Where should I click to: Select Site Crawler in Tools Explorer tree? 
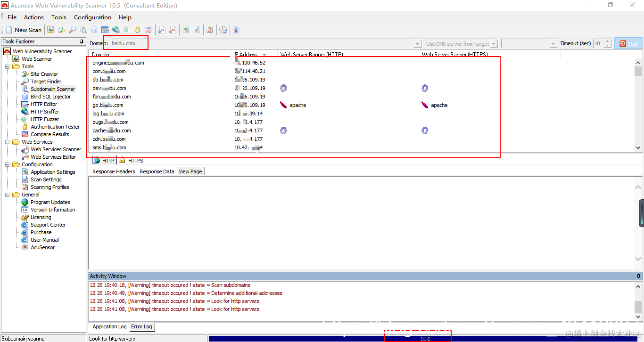pyautogui.click(x=44, y=74)
